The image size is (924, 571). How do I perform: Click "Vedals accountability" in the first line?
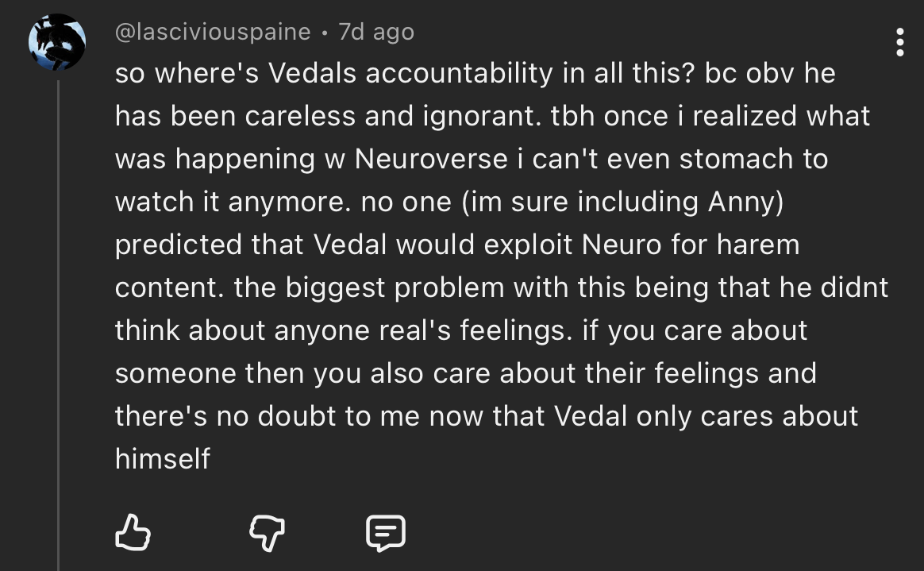coord(411,73)
